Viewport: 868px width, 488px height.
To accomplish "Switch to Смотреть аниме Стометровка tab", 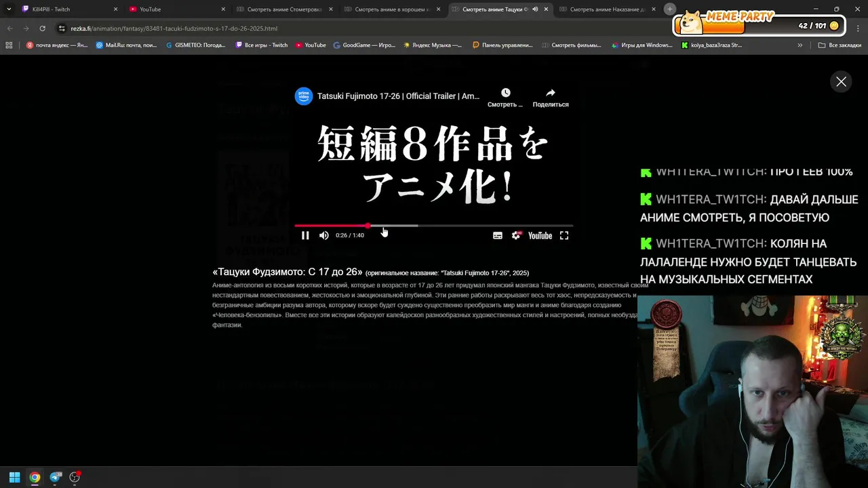I will click(283, 9).
